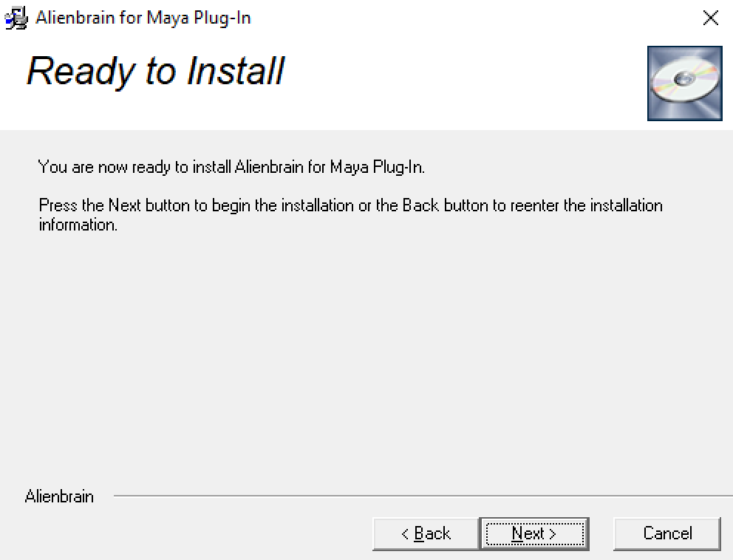Click the empty gray area of the dialog body
Viewport: 733px width, 560px height.
coord(364,355)
